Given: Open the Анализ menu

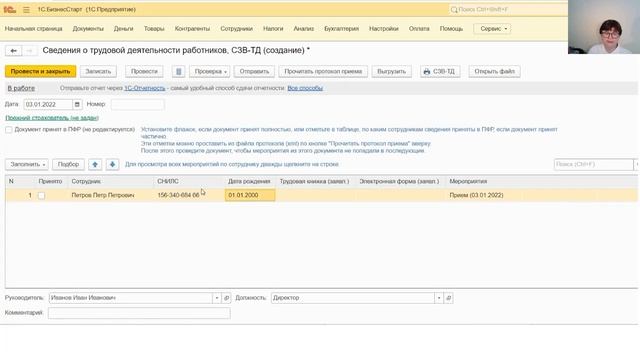Looking at the screenshot, I should (x=304, y=29).
